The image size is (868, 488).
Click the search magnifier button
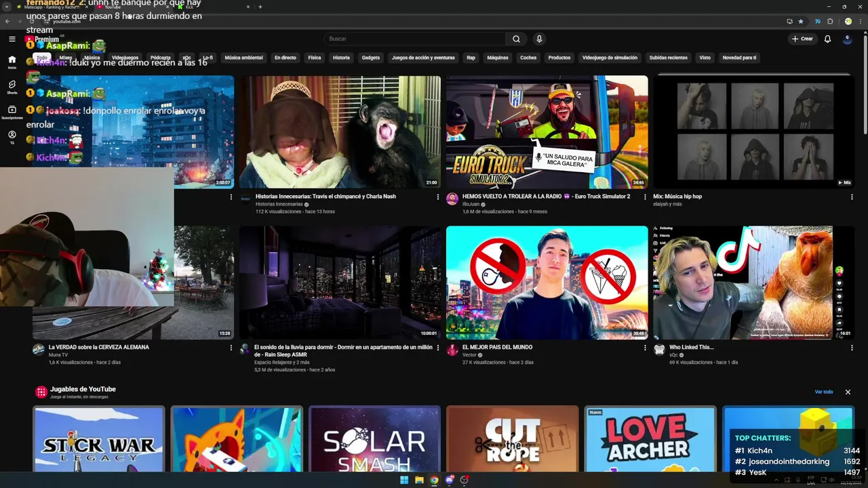pyautogui.click(x=516, y=39)
